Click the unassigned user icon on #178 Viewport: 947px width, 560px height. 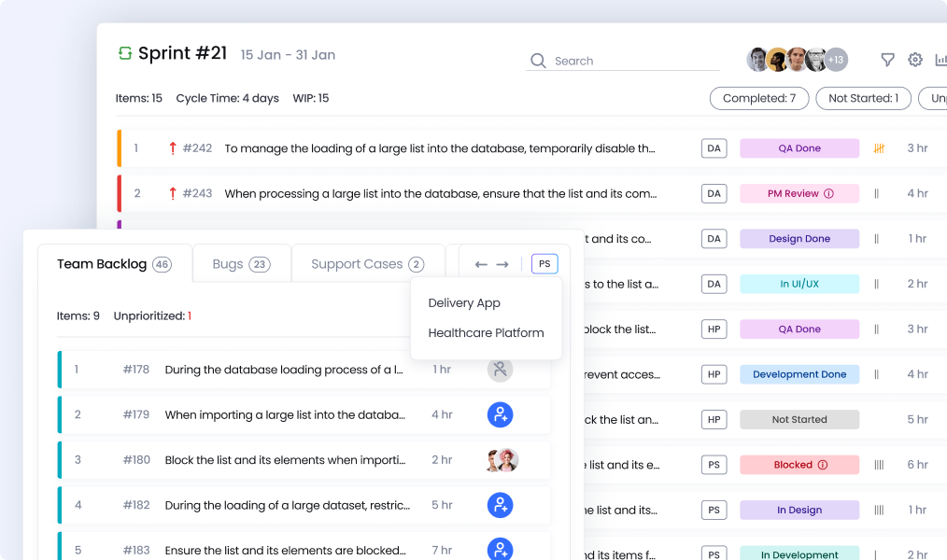tap(500, 370)
